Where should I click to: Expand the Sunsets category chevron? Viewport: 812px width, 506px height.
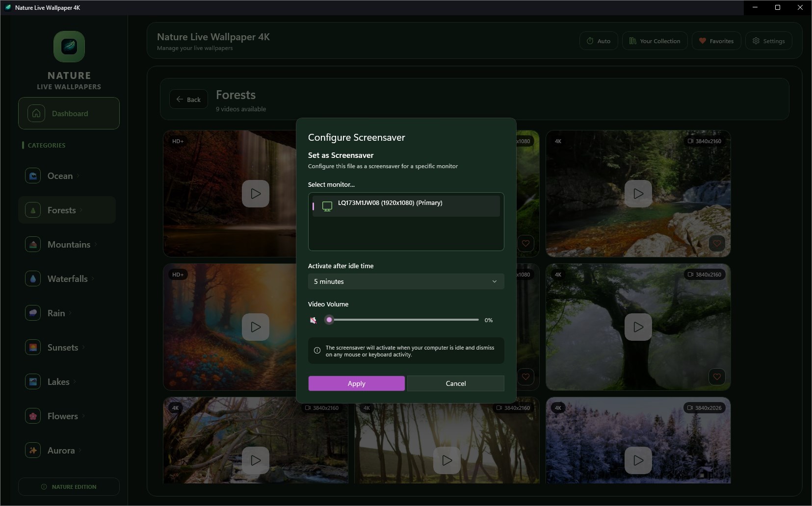click(84, 348)
